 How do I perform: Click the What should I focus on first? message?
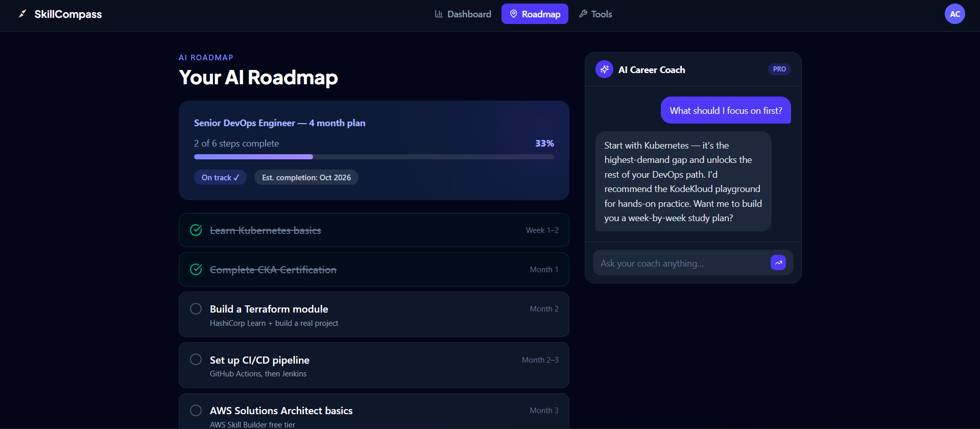[726, 110]
